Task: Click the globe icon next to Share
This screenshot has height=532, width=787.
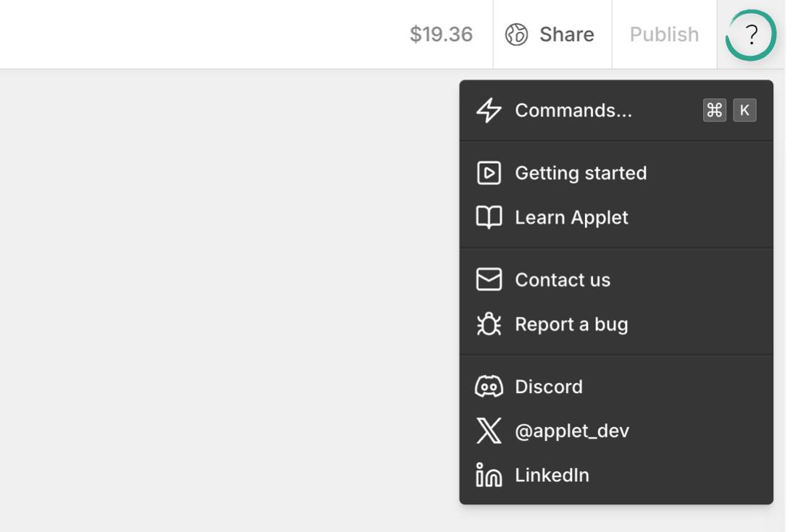Action: (516, 35)
